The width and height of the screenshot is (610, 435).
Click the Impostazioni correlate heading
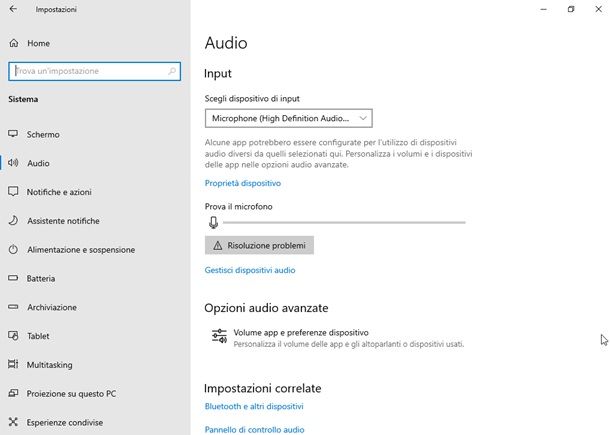(263, 388)
